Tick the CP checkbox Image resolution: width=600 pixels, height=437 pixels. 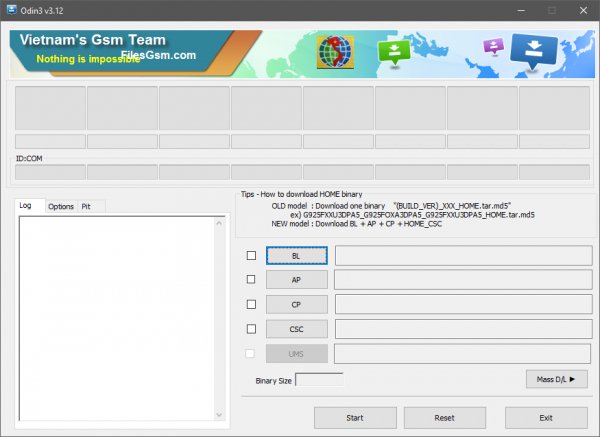tap(251, 304)
